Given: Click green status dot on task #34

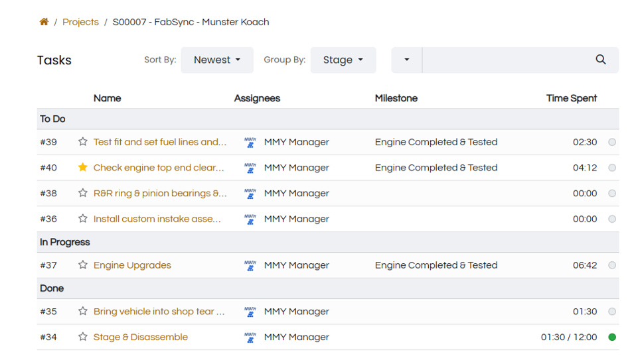Looking at the screenshot, I should [612, 337].
